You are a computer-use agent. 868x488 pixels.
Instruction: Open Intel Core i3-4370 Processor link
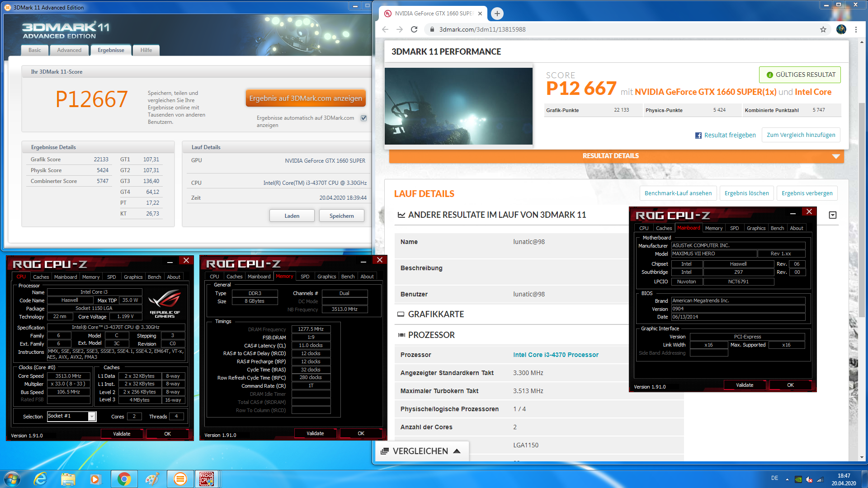click(x=556, y=355)
